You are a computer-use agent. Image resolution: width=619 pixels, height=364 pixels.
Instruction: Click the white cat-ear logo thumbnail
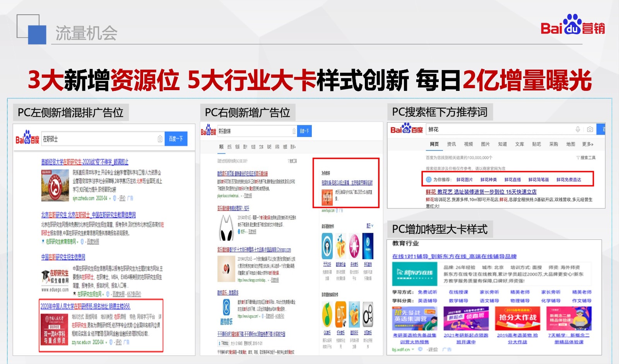(226, 228)
